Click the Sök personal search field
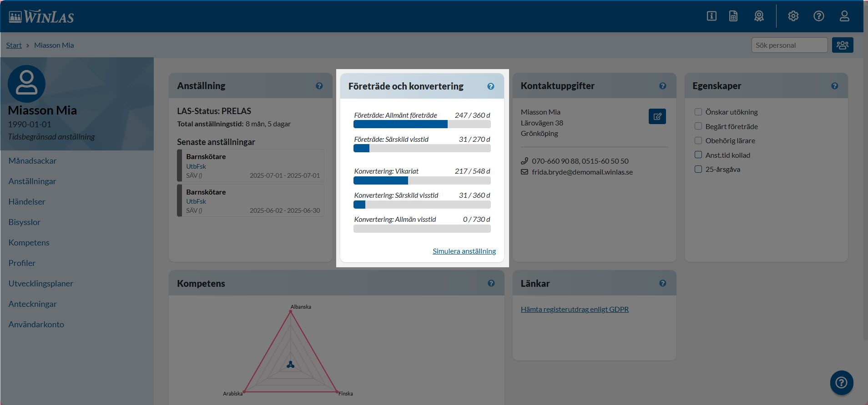 (x=789, y=45)
